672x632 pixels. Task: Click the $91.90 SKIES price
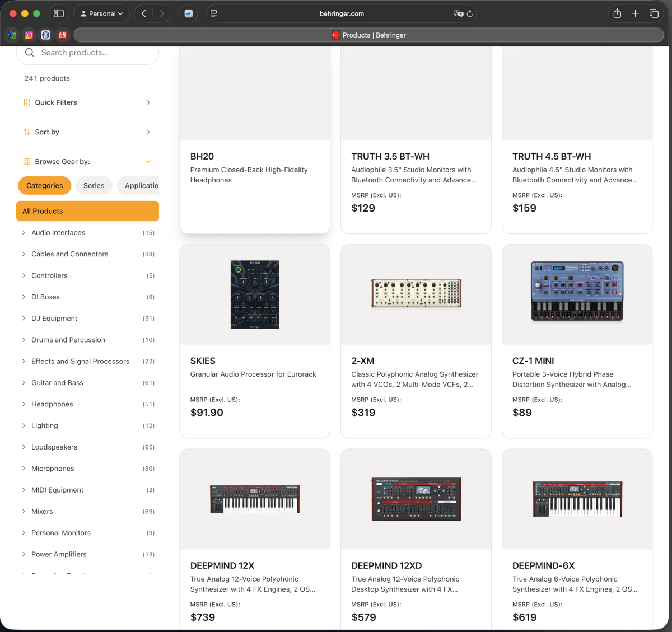[x=207, y=413]
